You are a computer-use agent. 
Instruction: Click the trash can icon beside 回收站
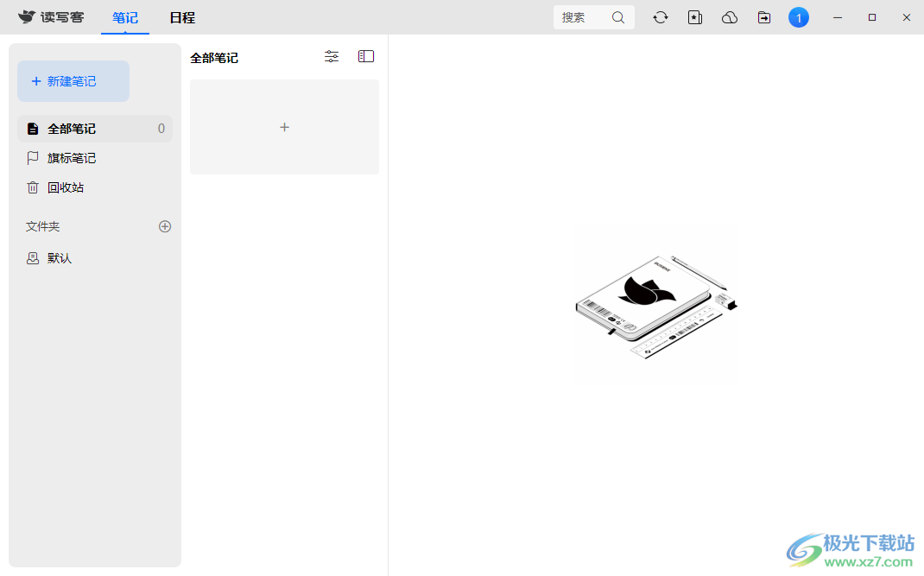point(33,187)
